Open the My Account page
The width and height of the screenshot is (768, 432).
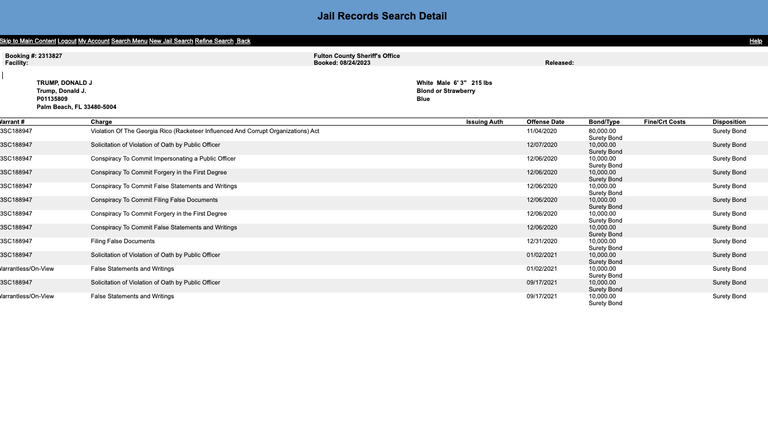click(x=94, y=41)
